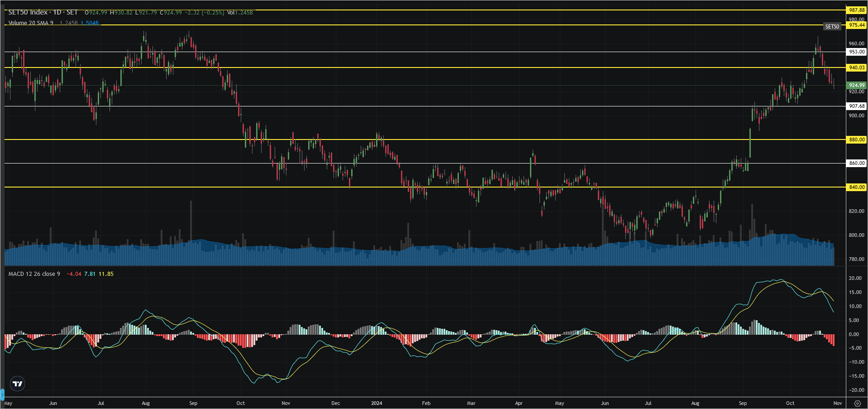Select the MACD 12 26 close 9 legend
868x409 pixels.
pos(34,274)
